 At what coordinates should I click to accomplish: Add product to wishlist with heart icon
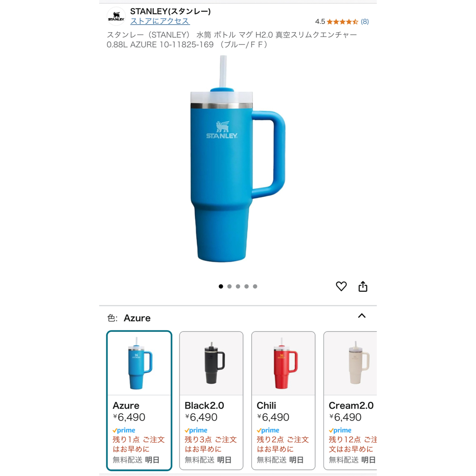[x=341, y=286]
